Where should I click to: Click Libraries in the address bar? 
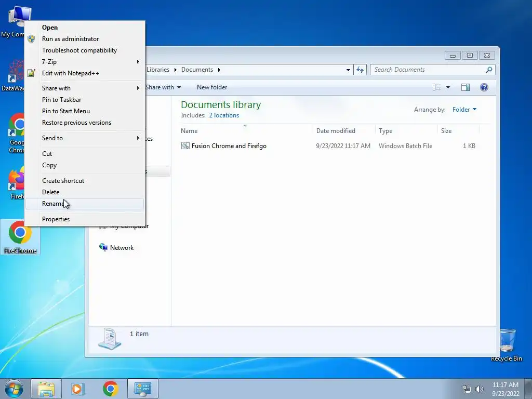(x=158, y=70)
